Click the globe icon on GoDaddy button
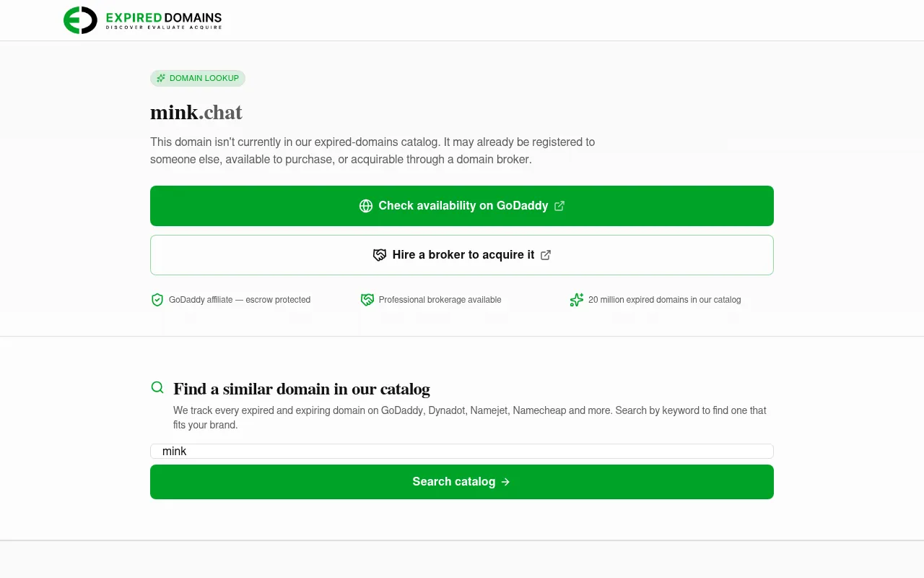Viewport: 924px width, 578px height. [x=366, y=206]
